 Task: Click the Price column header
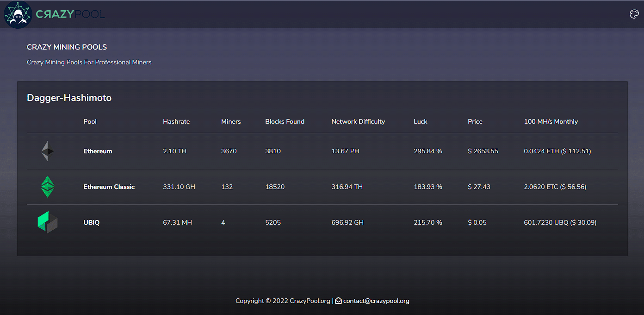coord(475,121)
